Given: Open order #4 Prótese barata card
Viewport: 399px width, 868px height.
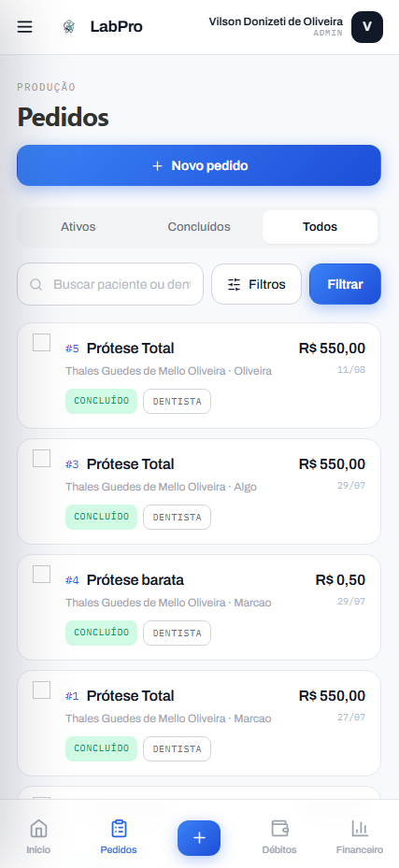Looking at the screenshot, I should 199,607.
